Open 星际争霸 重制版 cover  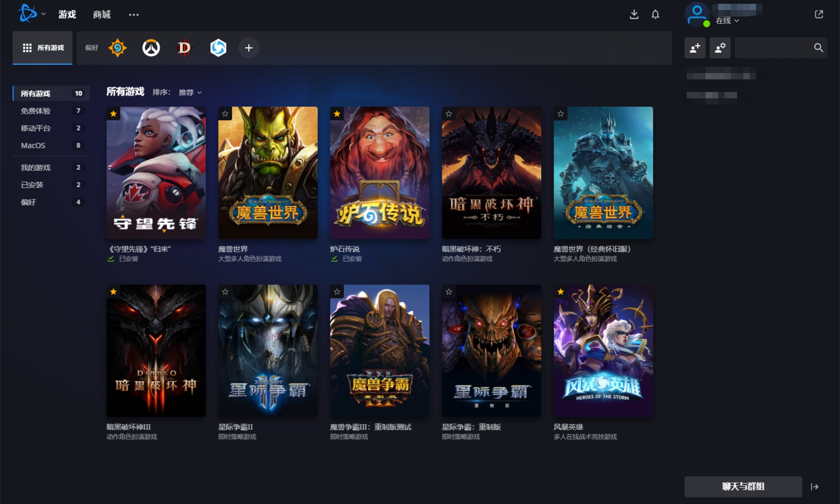coord(491,351)
